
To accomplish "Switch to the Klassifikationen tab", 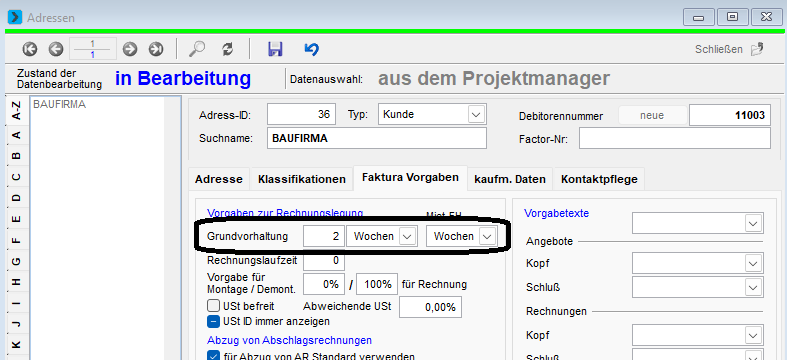I will pos(302,179).
